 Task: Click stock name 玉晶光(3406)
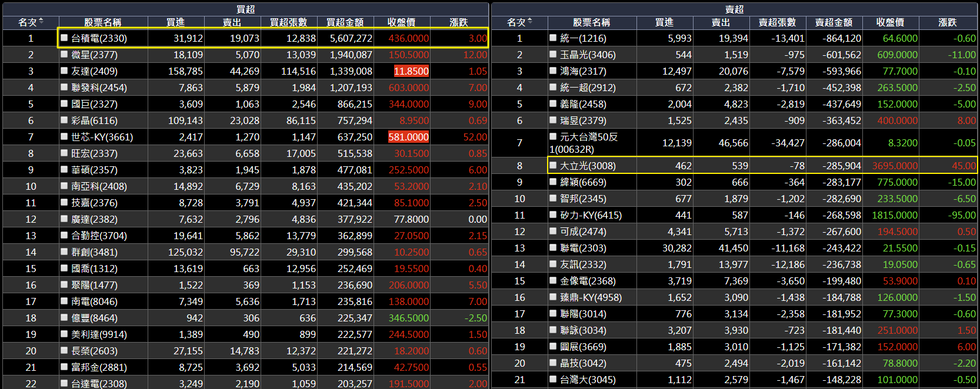(588, 55)
